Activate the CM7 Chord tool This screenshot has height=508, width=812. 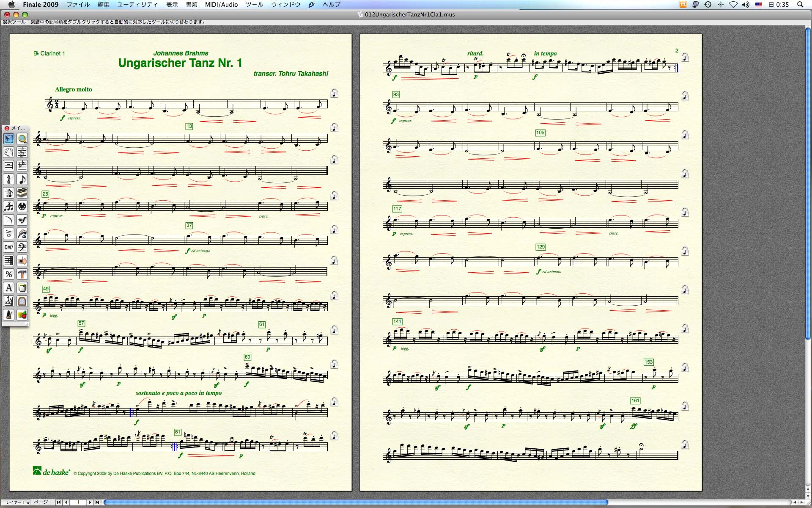click(9, 247)
